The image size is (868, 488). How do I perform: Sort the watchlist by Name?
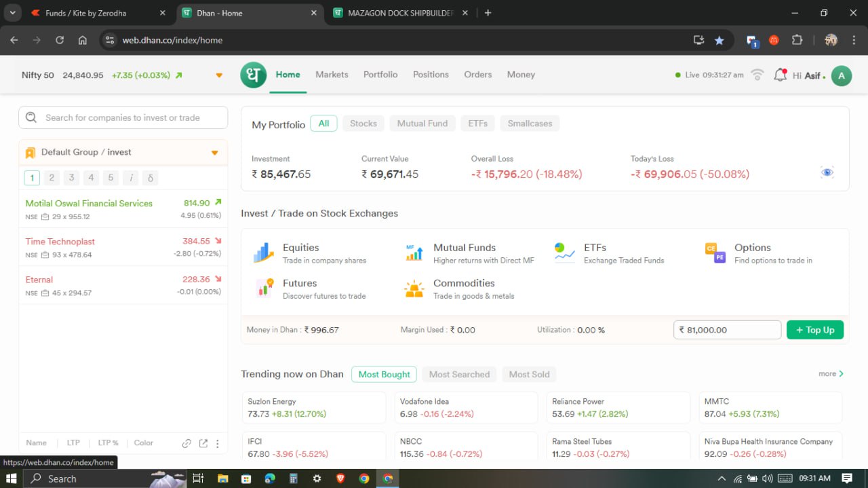click(37, 443)
